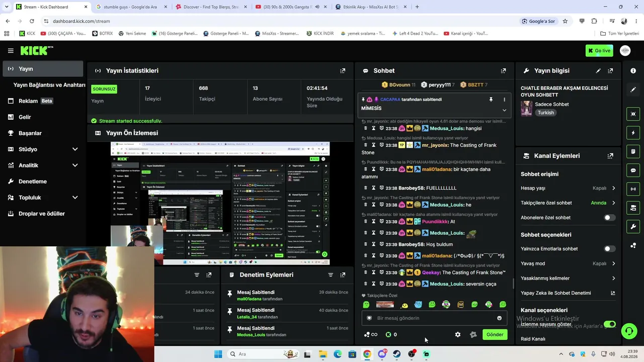Edit stream info with the pencil in Yayın bilgisi
Screen dimensions: 644x362
[598, 71]
